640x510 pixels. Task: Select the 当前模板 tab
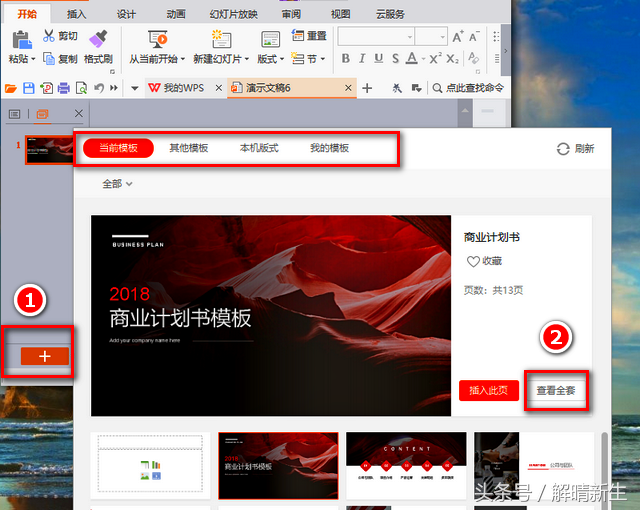click(118, 148)
